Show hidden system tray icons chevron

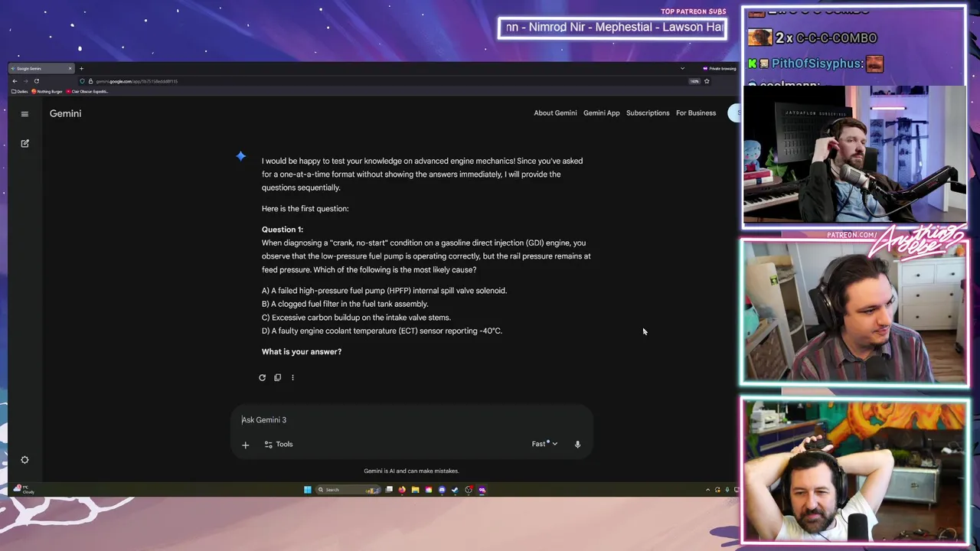[x=707, y=490]
